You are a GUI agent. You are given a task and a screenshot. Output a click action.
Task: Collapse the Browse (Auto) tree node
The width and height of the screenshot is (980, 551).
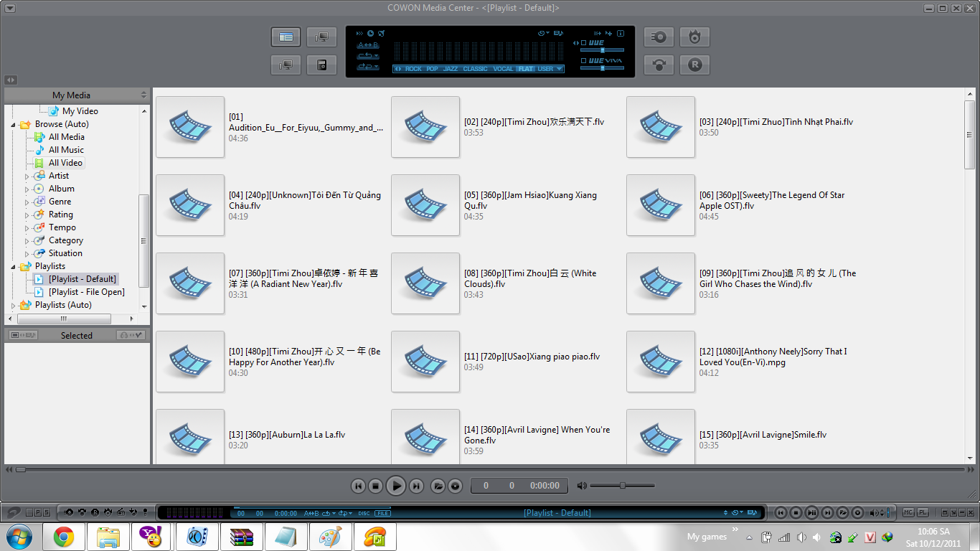14,124
